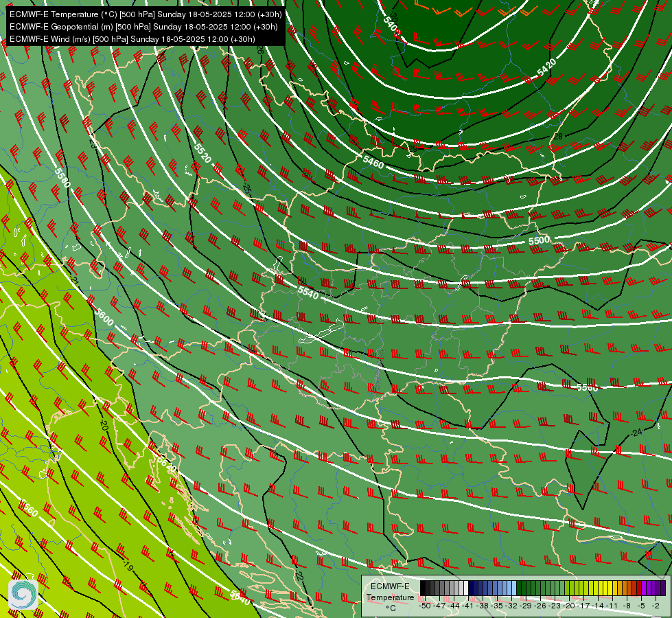Screen dimensions: 672x618
Task: Click the legend title ECMWF-E Temperature °C
Action: 390,597
